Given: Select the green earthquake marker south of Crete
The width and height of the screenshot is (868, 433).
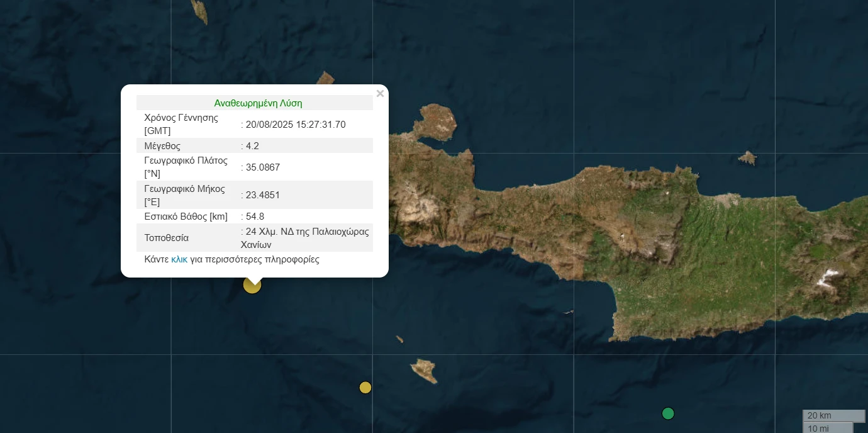Looking at the screenshot, I should click(x=668, y=413).
